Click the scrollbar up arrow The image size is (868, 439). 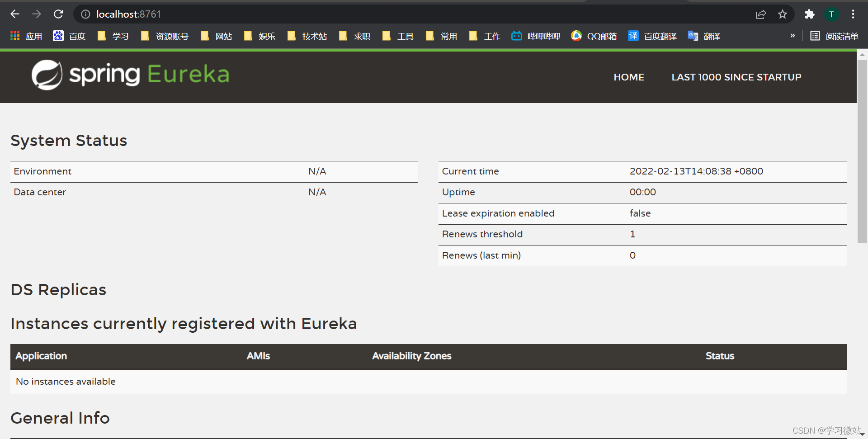pyautogui.click(x=862, y=55)
